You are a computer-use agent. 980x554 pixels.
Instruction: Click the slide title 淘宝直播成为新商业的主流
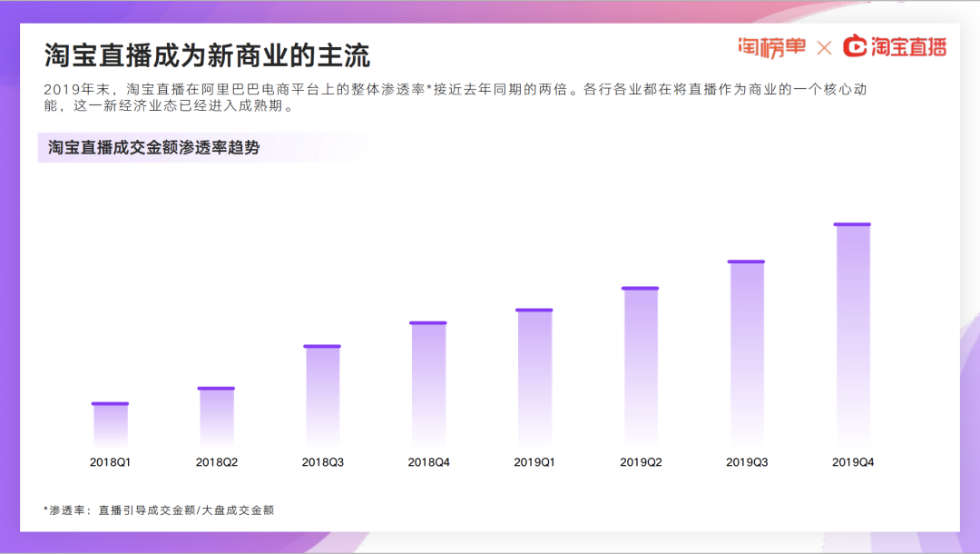pos(207,55)
